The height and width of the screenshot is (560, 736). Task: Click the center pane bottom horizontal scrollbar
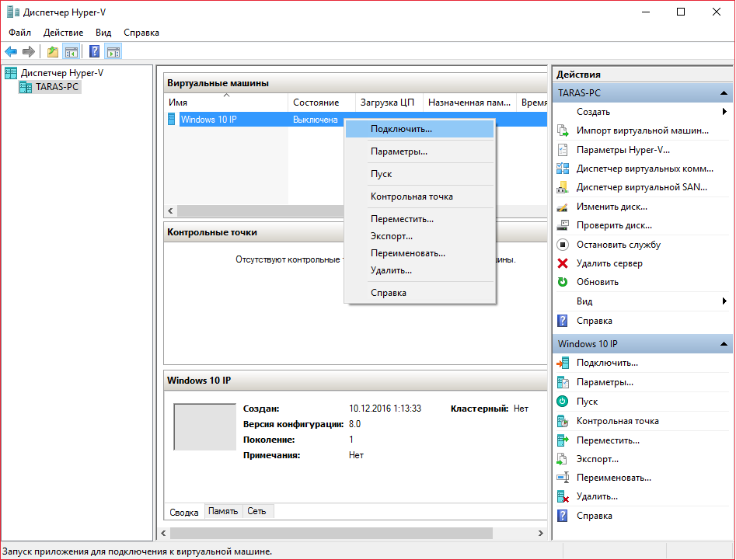pos(331,534)
